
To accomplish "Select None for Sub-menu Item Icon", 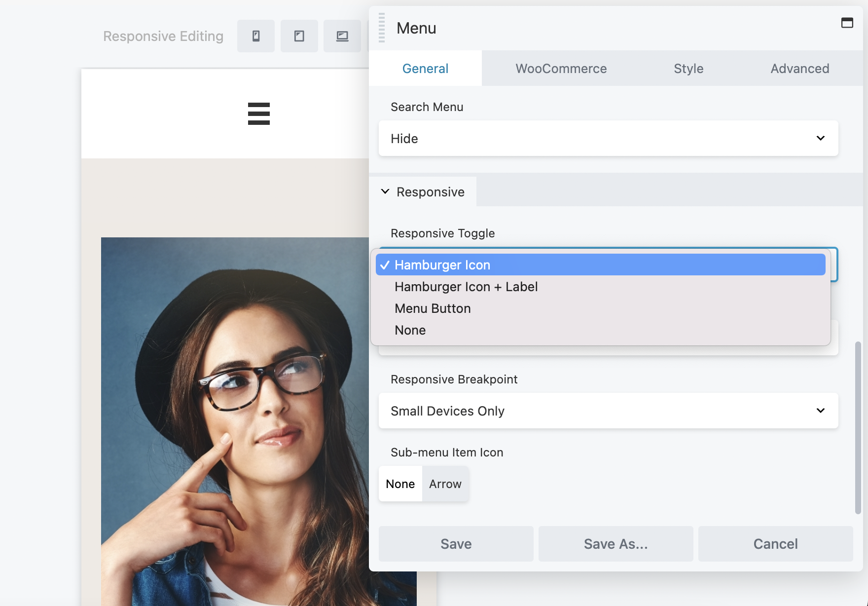I will [400, 484].
